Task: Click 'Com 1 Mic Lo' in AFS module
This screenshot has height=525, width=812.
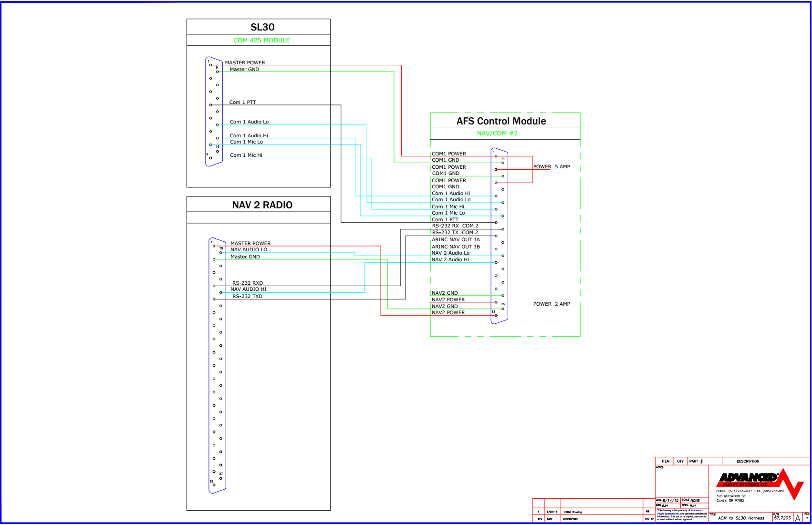Action: click(448, 213)
